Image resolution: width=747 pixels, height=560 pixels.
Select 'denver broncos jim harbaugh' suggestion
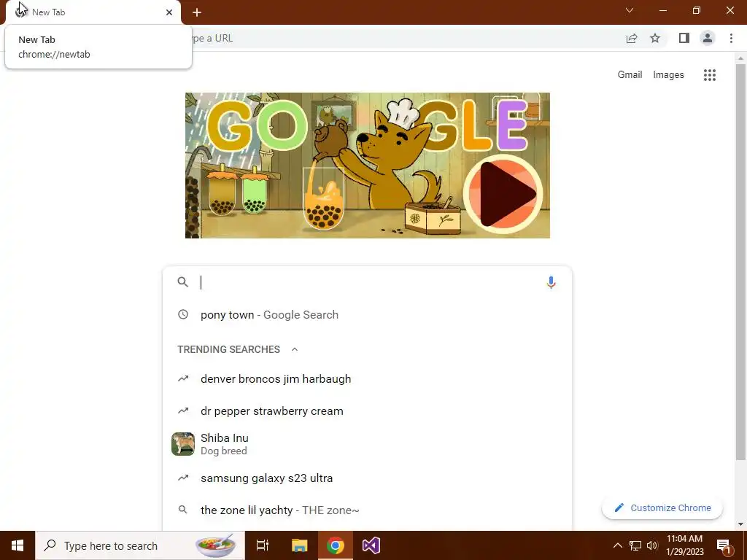click(367, 379)
